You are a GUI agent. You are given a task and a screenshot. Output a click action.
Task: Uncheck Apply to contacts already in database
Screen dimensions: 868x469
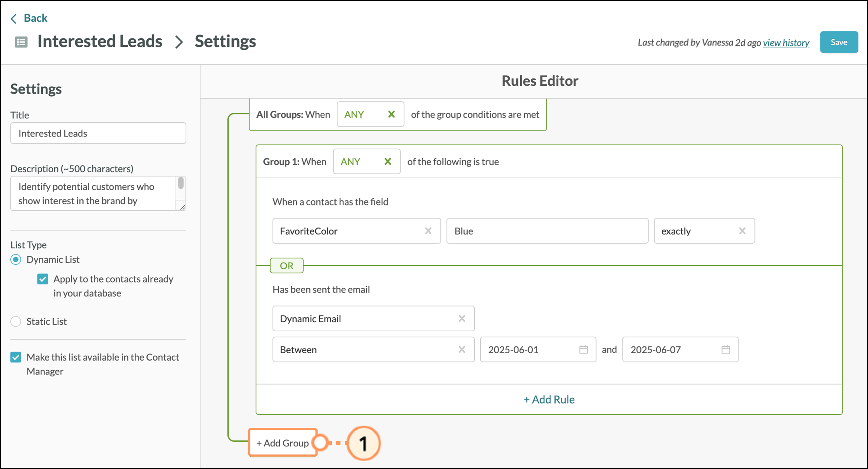coord(42,279)
